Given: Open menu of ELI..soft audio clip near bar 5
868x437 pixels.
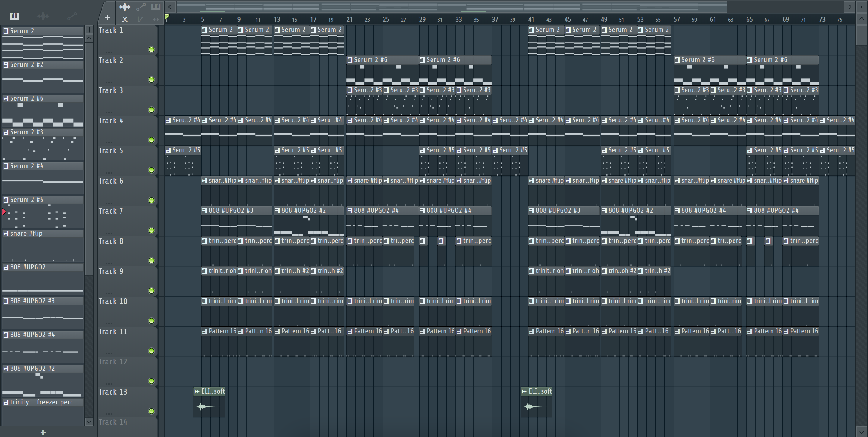Looking at the screenshot, I should pos(197,391).
